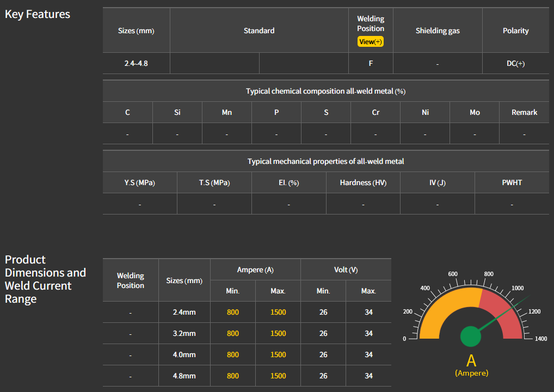Click the 'Key Features' section heading
This screenshot has width=554, height=392.
[38, 15]
